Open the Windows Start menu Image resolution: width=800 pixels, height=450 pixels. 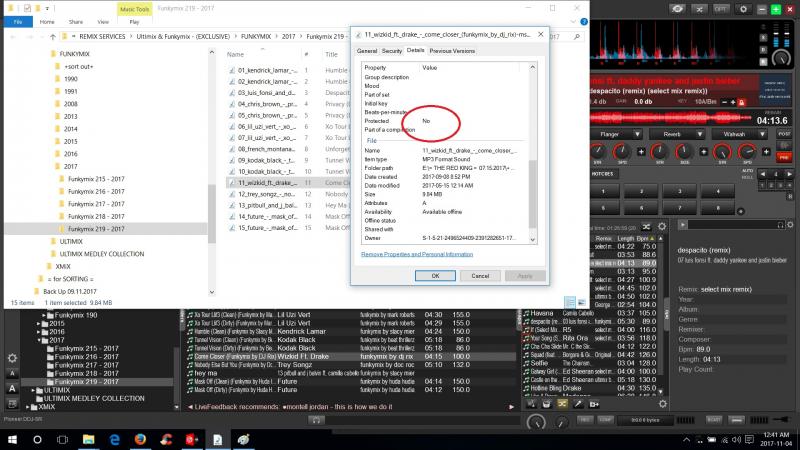(x=12, y=439)
